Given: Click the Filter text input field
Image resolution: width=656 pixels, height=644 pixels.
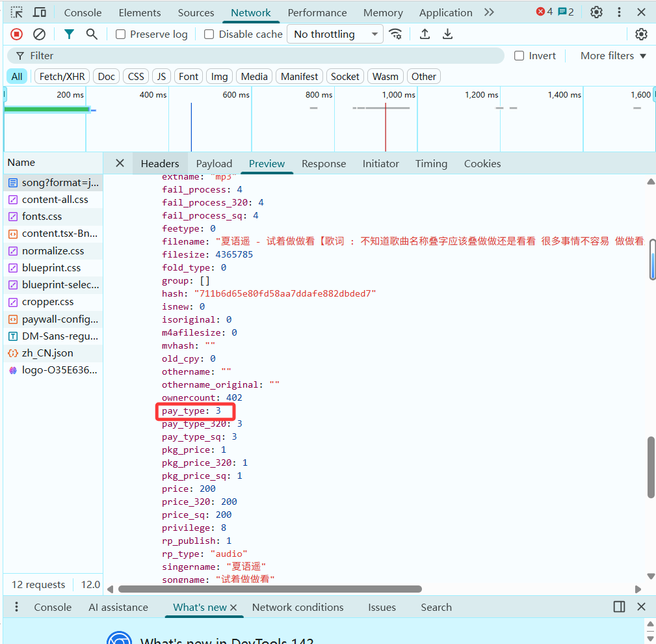Looking at the screenshot, I should pos(256,56).
